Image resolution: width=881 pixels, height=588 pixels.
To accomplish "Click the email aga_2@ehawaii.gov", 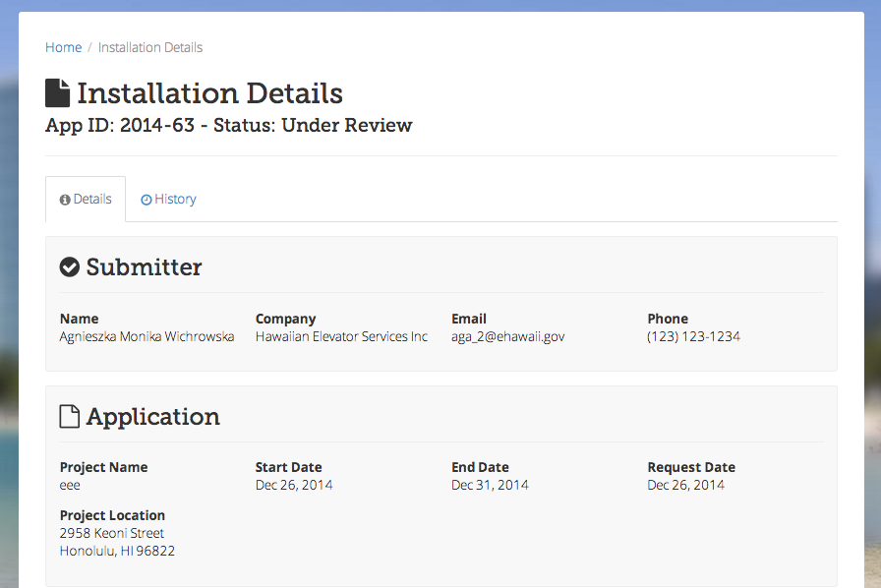I will point(508,336).
